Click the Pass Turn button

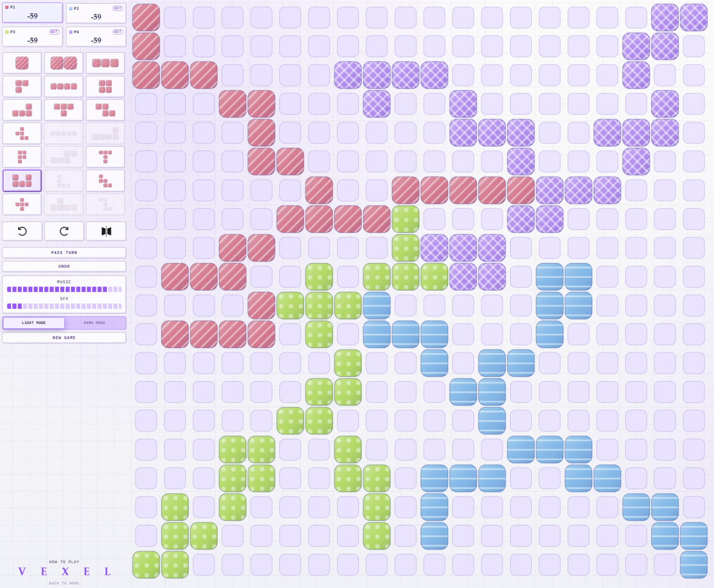coord(64,252)
